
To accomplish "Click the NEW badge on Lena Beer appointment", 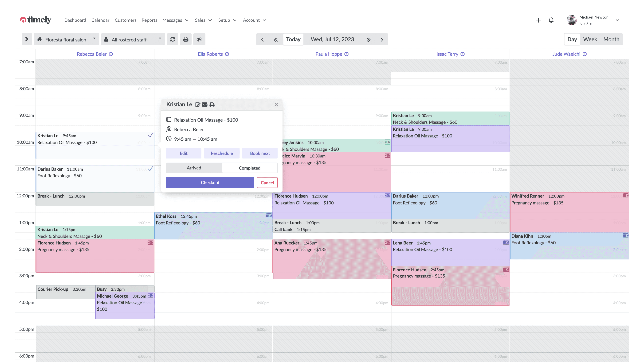I will tap(506, 242).
